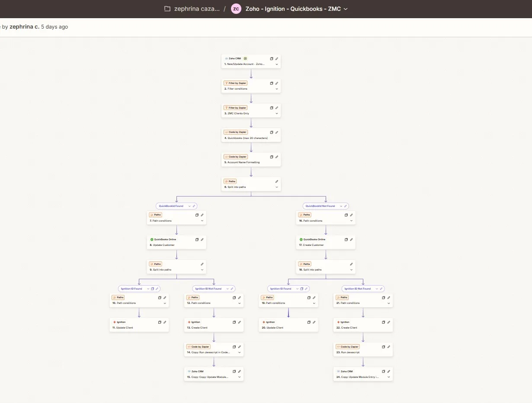Viewport: 532px width, 403px height.
Task: Edit step 20 Ignition Update Client
Action: pos(314,322)
